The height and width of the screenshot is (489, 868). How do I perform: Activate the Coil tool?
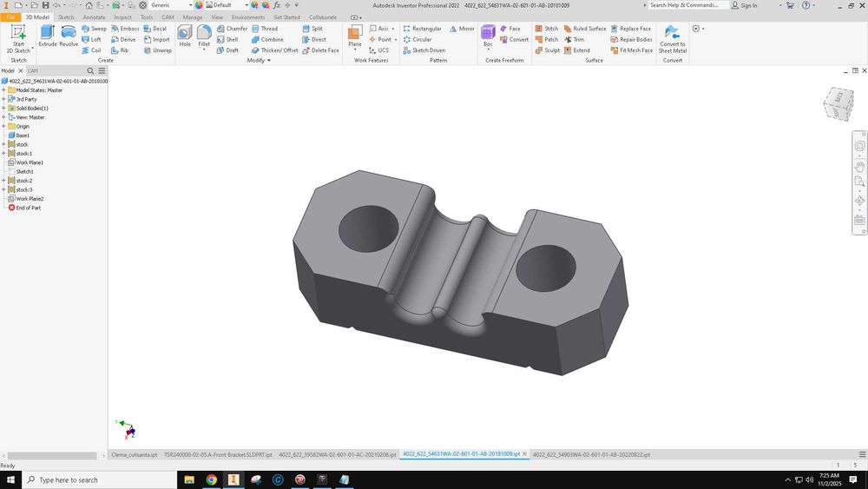91,50
